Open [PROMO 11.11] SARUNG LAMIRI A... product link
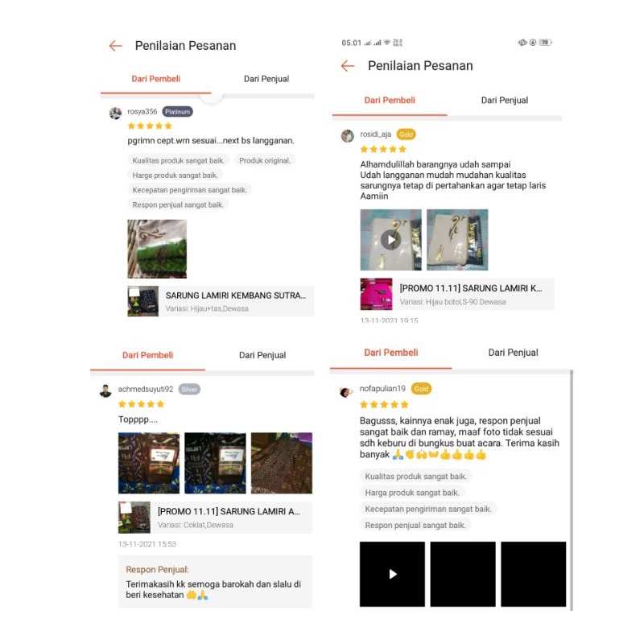Screen dimensions: 644x644 pyautogui.click(x=215, y=517)
